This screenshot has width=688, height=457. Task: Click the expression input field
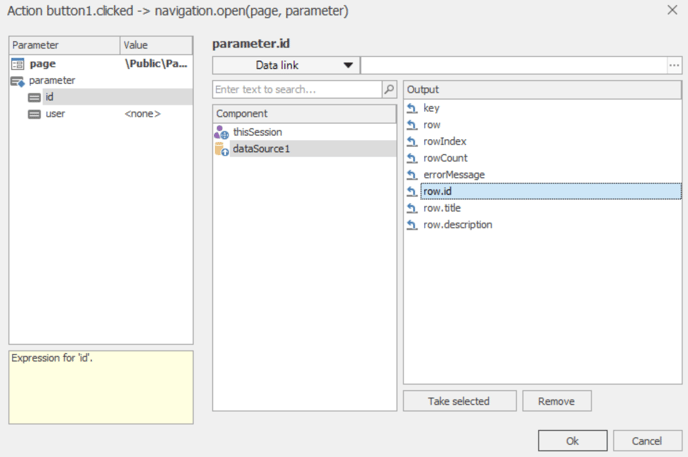pos(514,65)
